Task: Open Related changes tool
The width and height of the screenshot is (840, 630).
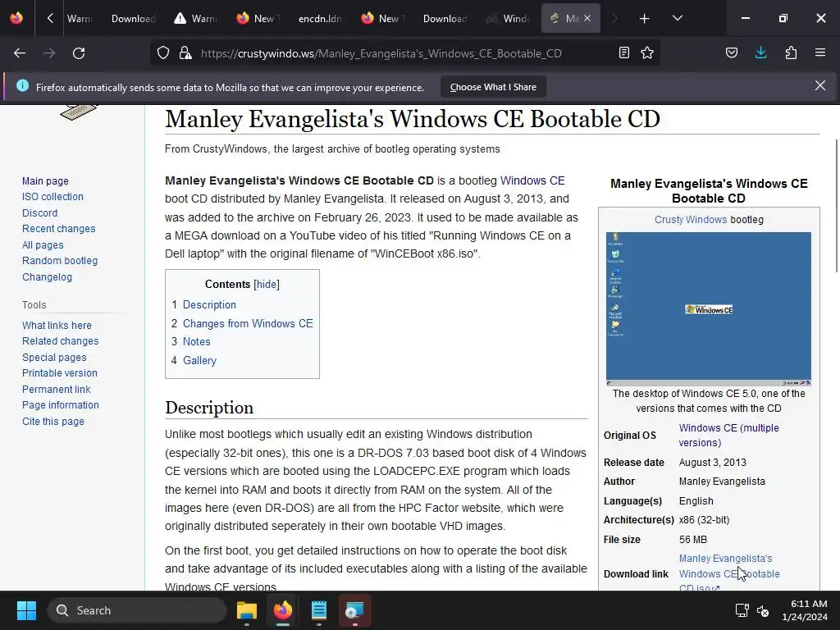Action: (x=61, y=341)
